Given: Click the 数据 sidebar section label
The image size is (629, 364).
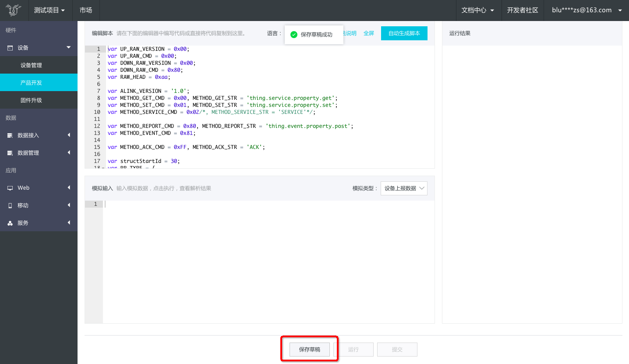Looking at the screenshot, I should (11, 118).
